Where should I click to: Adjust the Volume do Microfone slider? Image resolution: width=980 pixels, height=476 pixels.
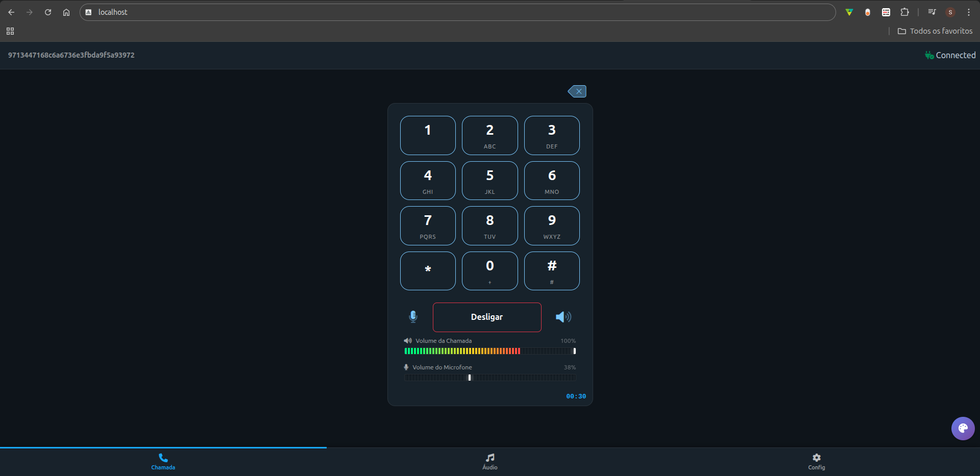469,378
